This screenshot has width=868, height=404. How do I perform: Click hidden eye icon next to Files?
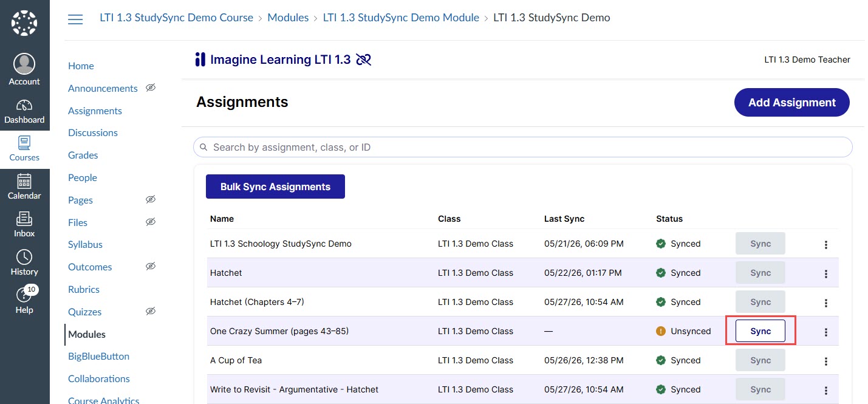pyautogui.click(x=151, y=222)
